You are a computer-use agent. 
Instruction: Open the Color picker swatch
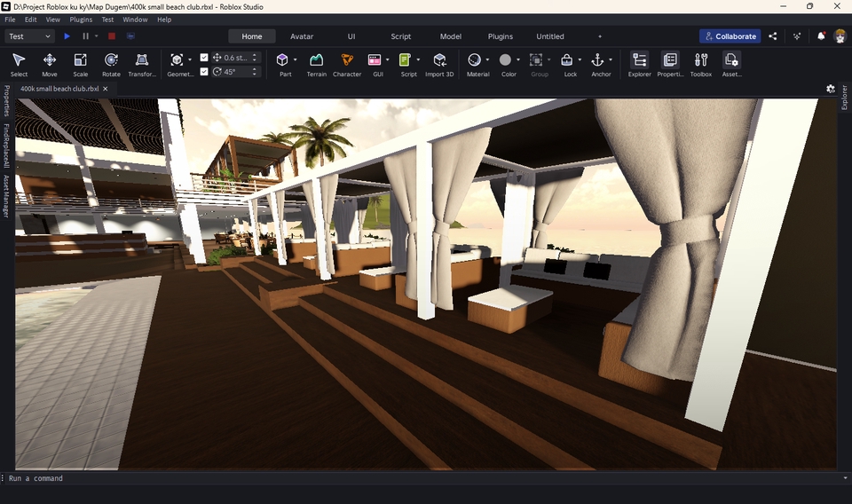pyautogui.click(x=505, y=60)
